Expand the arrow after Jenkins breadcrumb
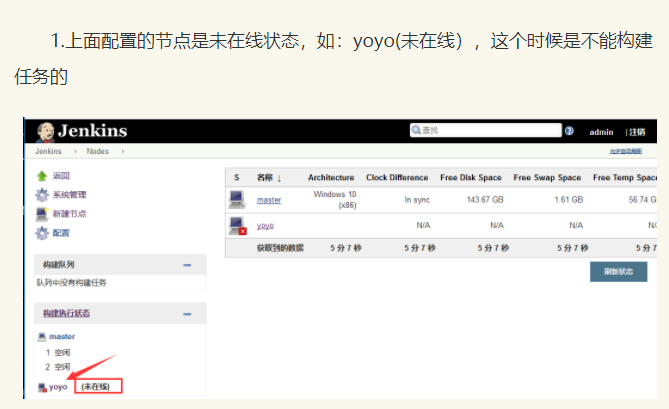Screen dimensions: 669x409 pyautogui.click(x=76, y=151)
